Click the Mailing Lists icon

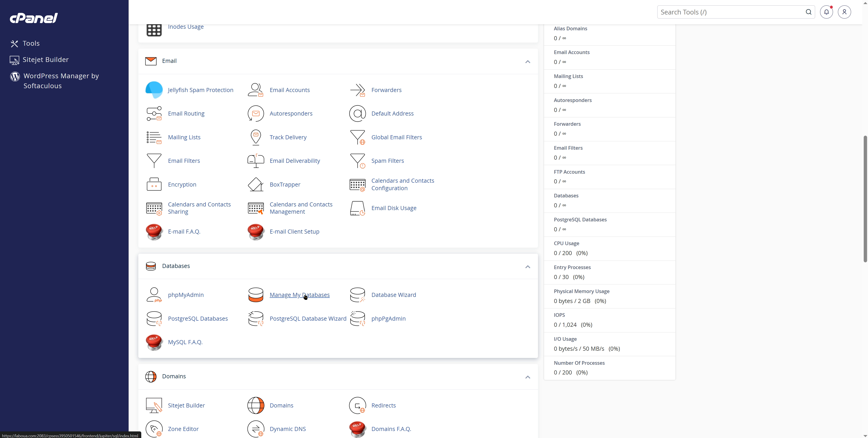(154, 137)
